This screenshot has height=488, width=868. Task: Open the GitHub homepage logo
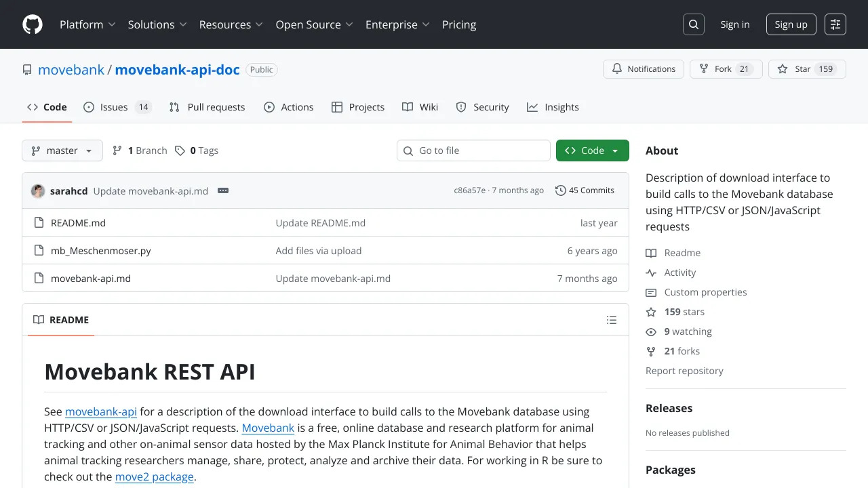click(x=33, y=24)
